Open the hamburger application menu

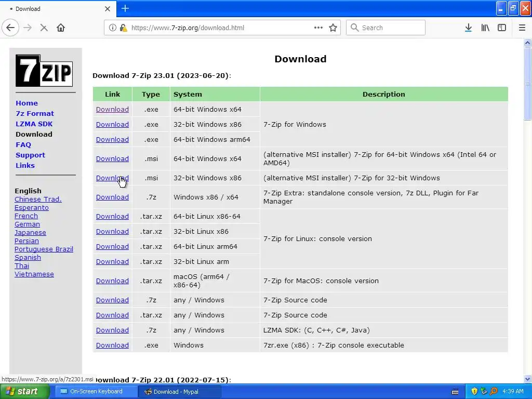(x=522, y=28)
